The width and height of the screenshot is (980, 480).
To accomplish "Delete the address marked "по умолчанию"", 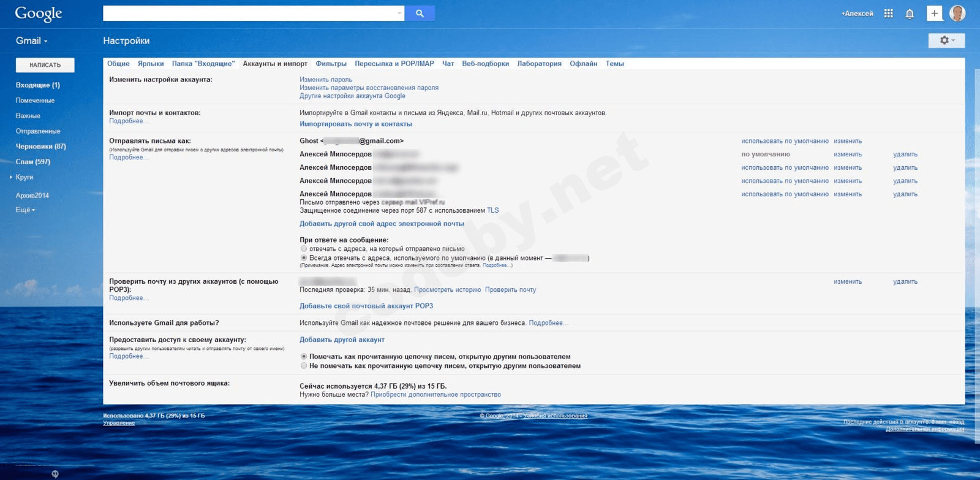I will coord(905,154).
